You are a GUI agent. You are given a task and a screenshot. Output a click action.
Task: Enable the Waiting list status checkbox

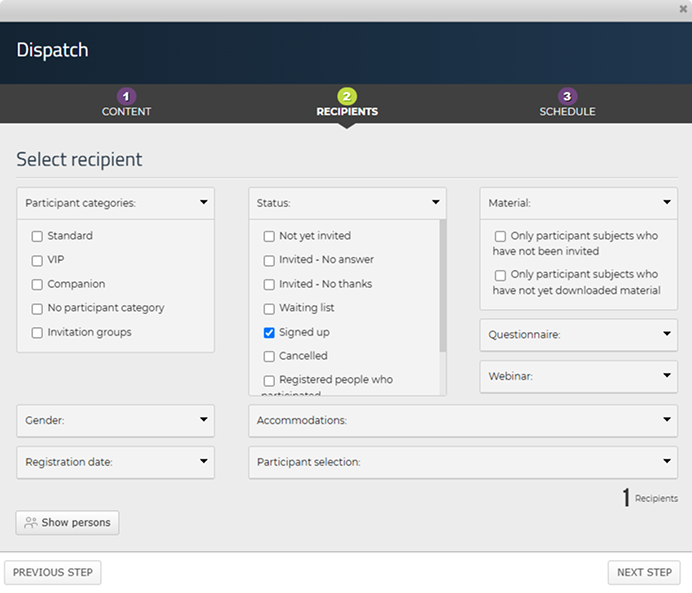[269, 308]
